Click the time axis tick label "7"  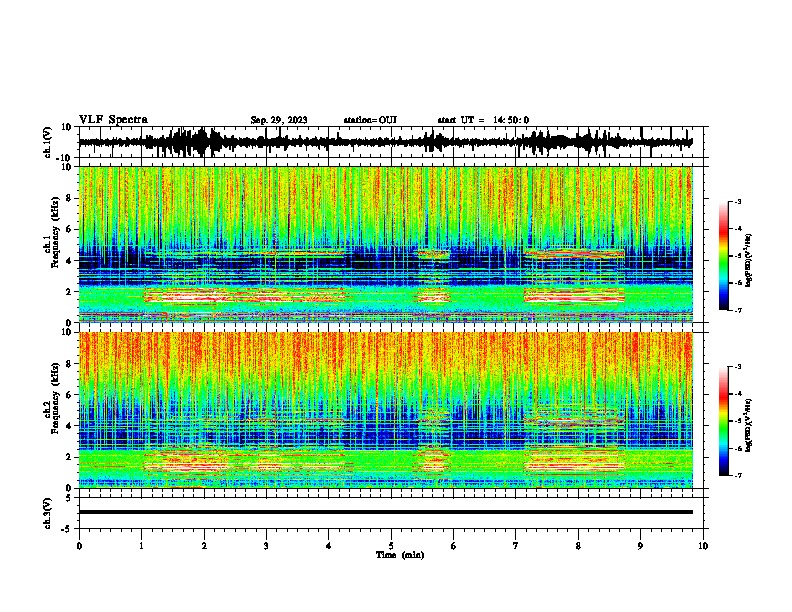(x=516, y=546)
